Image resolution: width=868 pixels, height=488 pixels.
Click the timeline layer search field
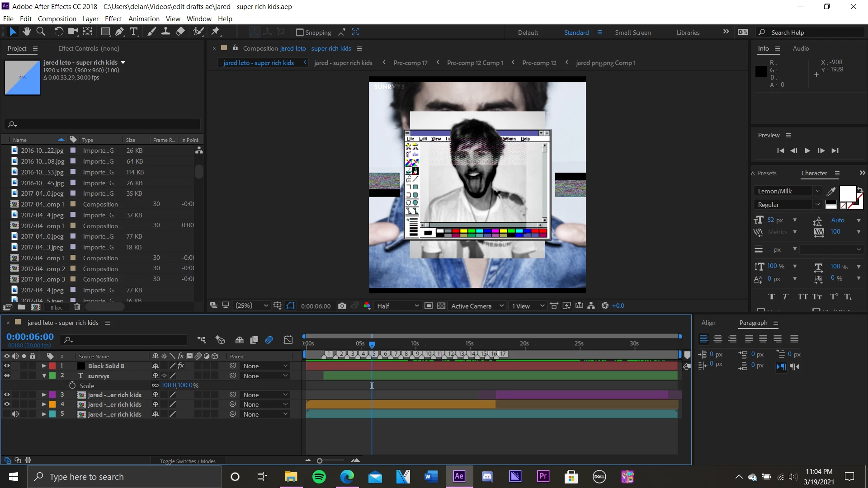tap(127, 340)
